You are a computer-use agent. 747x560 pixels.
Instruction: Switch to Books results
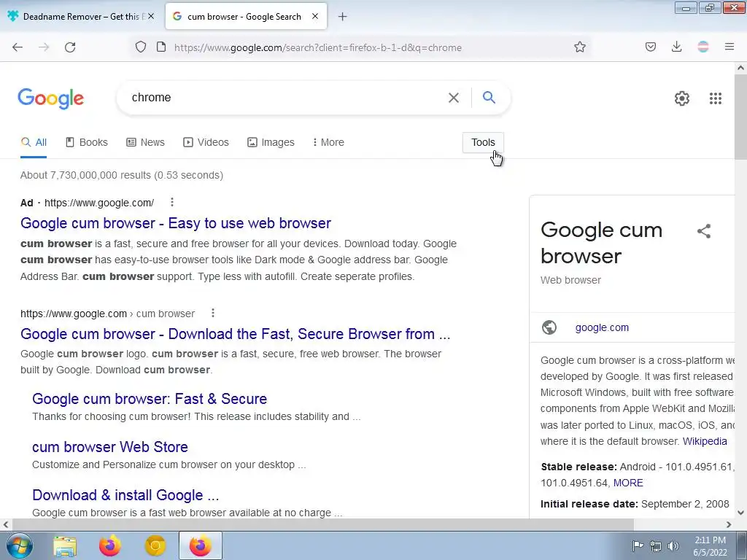click(x=87, y=142)
